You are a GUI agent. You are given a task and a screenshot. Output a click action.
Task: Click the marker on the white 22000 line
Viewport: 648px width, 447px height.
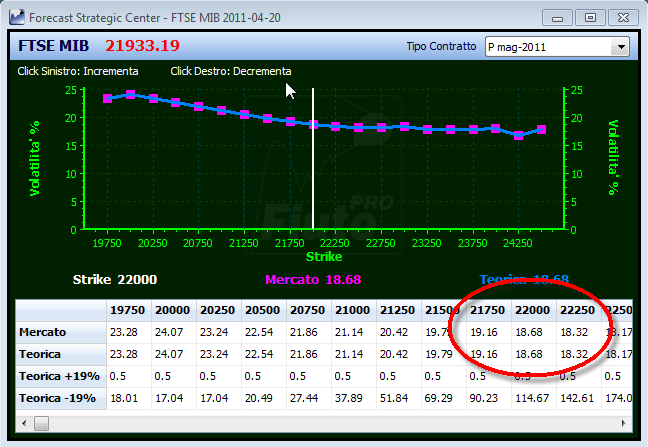[x=313, y=124]
